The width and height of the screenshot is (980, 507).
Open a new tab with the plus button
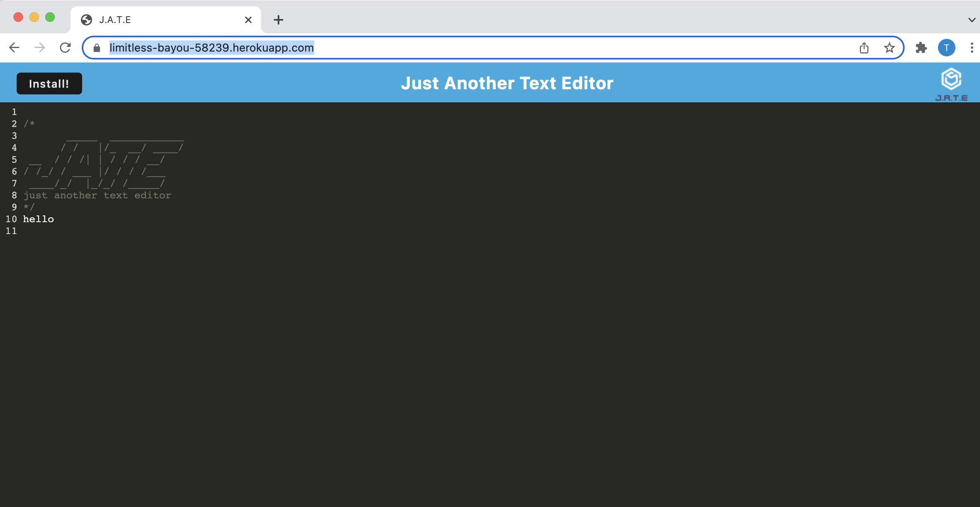pos(278,19)
